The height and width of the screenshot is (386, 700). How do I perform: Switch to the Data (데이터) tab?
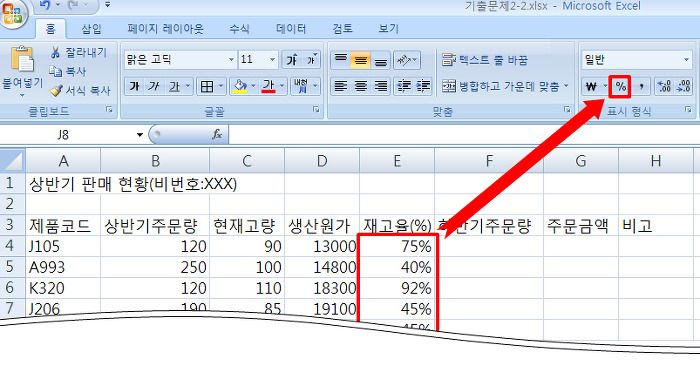point(291,29)
